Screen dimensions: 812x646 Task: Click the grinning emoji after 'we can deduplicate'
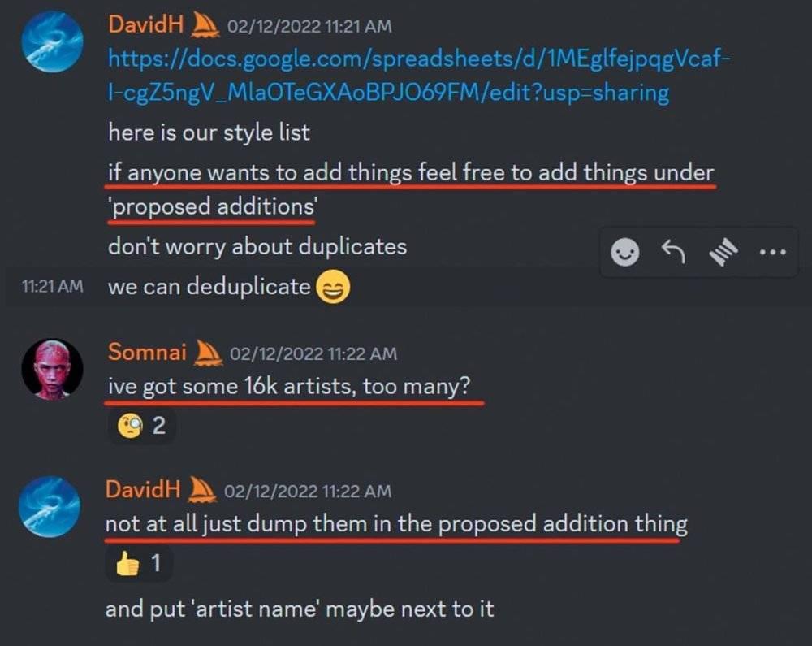tap(333, 287)
